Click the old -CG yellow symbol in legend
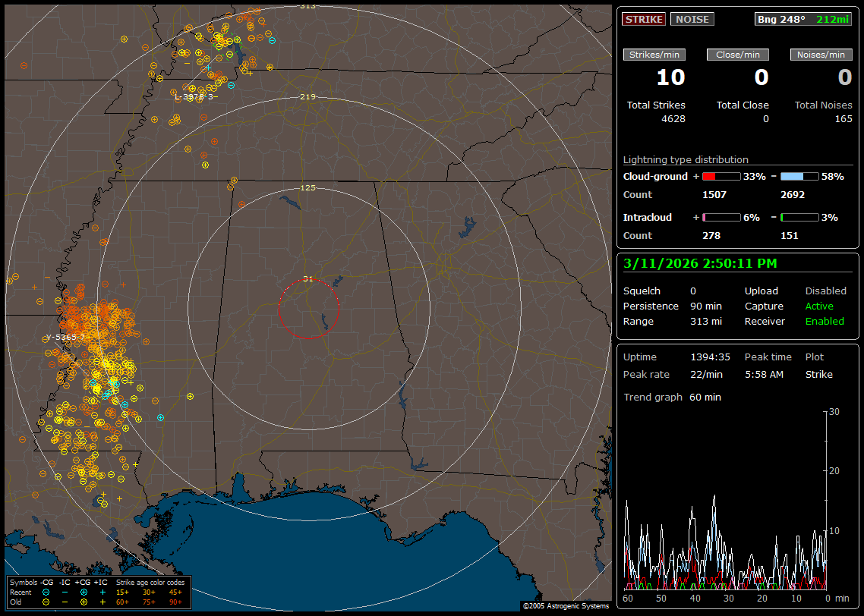 (46, 602)
